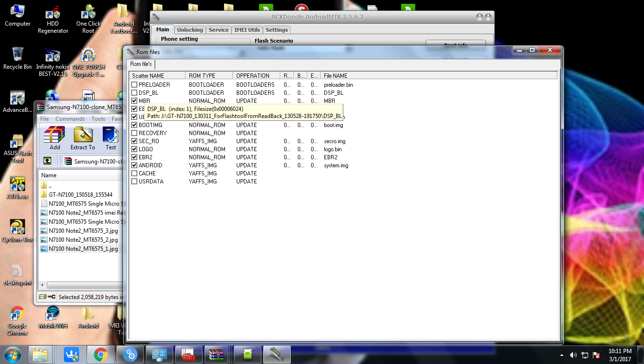Select the Cyclone Box shortcut
Viewport: 644px width, 364px height.
point(18,231)
